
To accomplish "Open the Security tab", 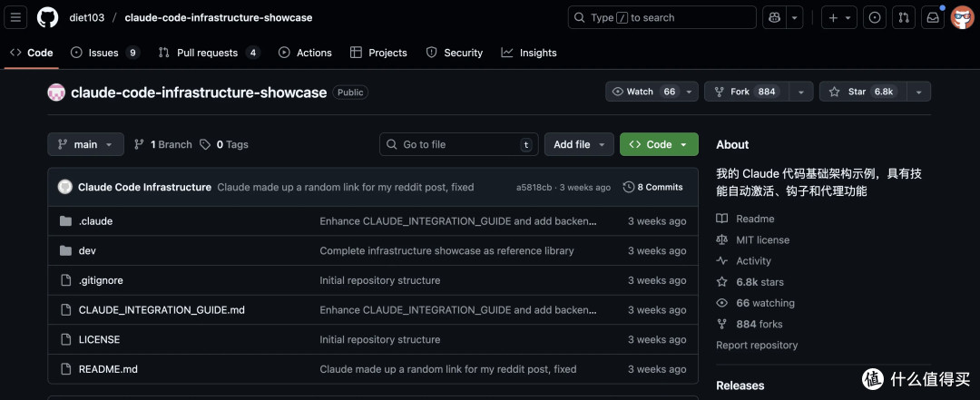I will pyautogui.click(x=455, y=53).
